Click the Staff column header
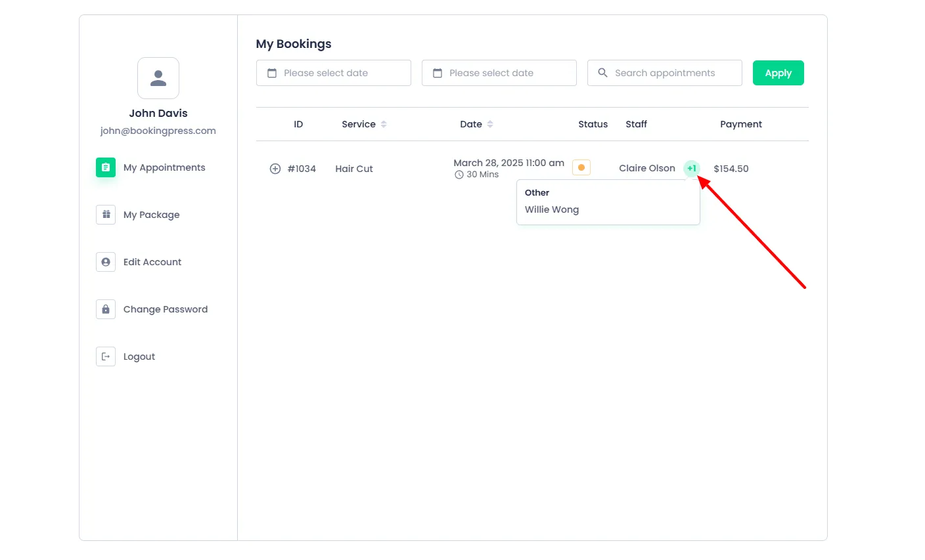Image resolution: width=925 pixels, height=560 pixels. point(637,124)
